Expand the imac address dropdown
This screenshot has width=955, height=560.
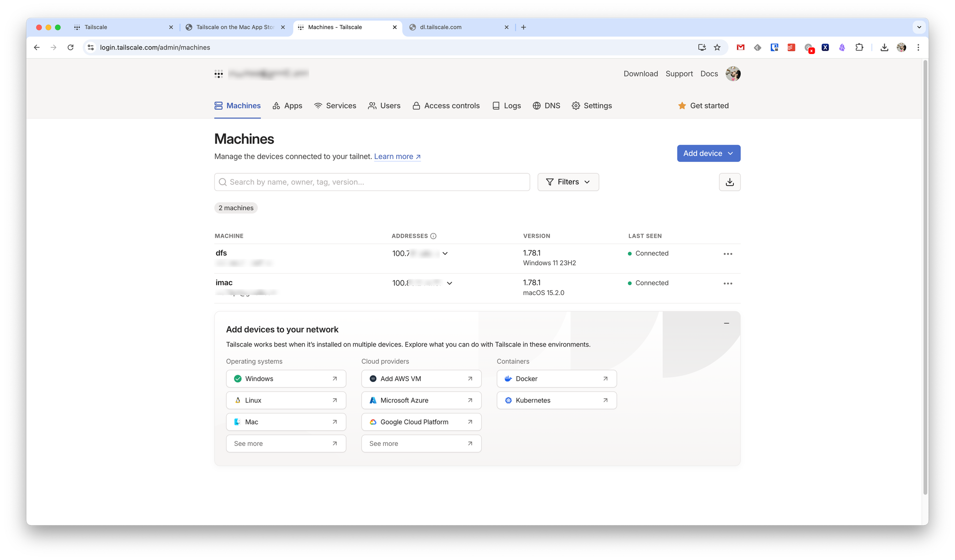(x=449, y=283)
